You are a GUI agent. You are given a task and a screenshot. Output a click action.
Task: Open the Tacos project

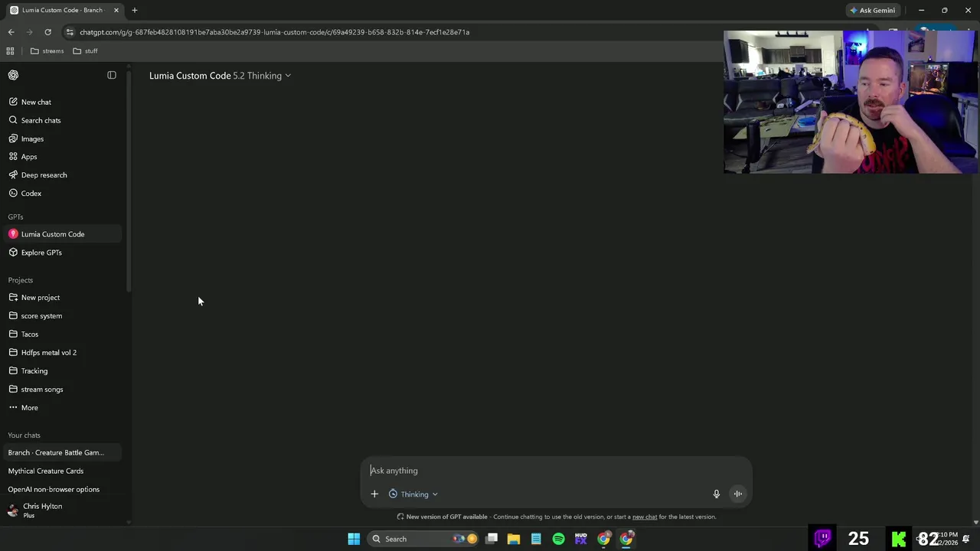click(61, 334)
